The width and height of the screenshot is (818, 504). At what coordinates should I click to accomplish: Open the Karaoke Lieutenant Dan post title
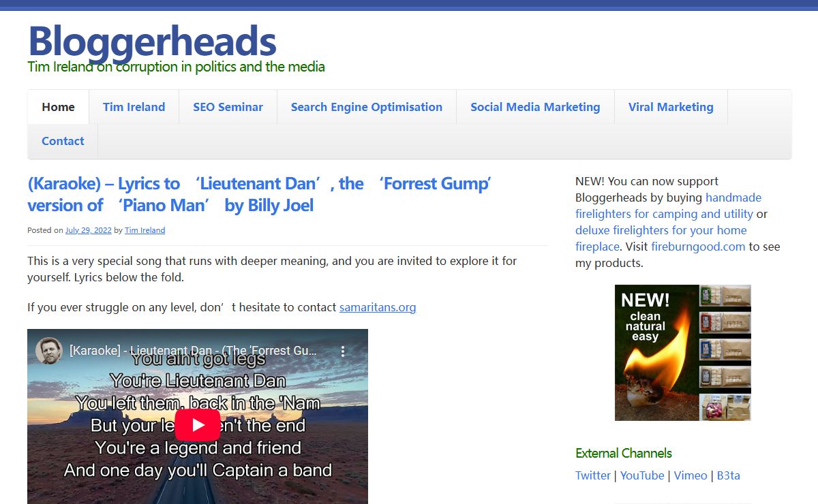point(259,194)
